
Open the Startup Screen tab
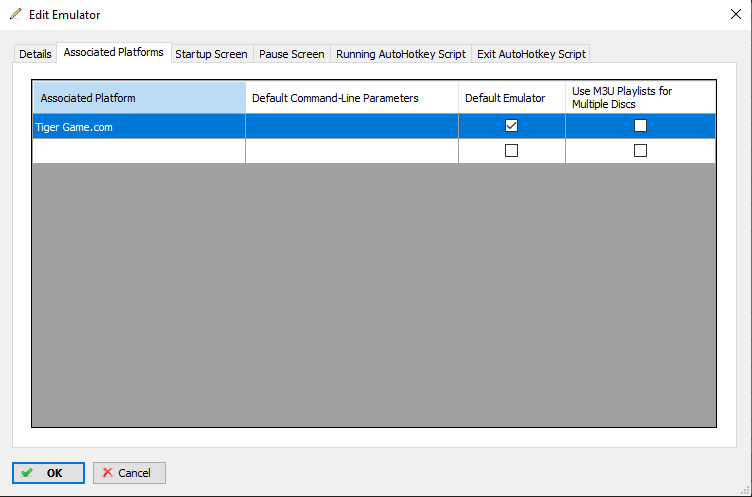[x=211, y=54]
